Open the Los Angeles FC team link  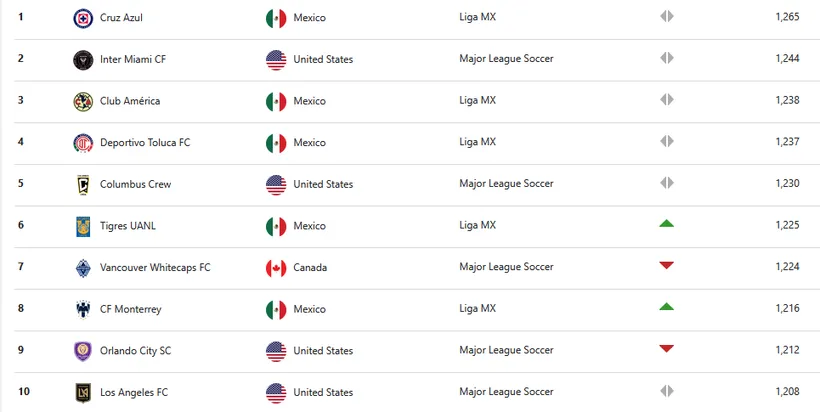click(134, 392)
